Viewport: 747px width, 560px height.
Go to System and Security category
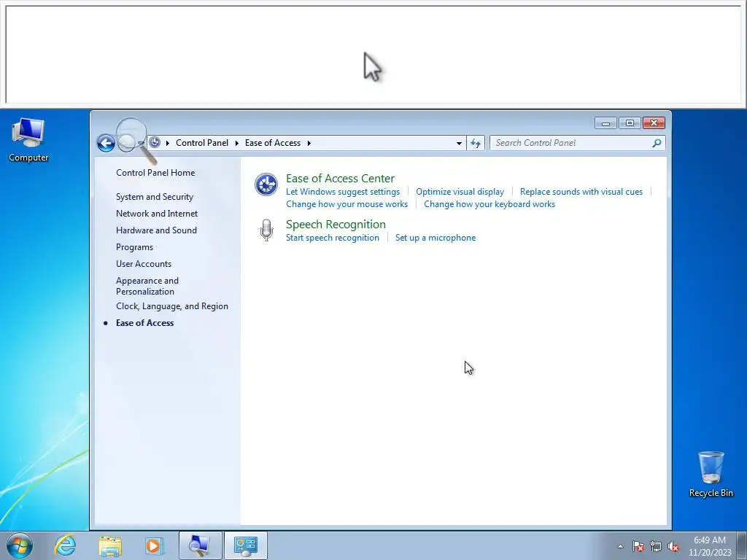[155, 197]
